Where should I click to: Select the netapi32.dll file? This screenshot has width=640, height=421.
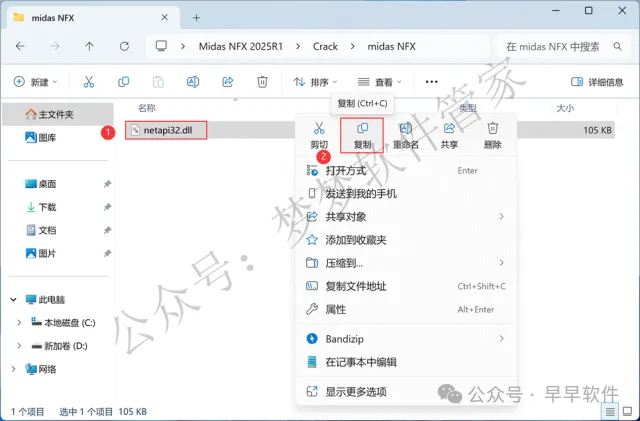coord(166,130)
